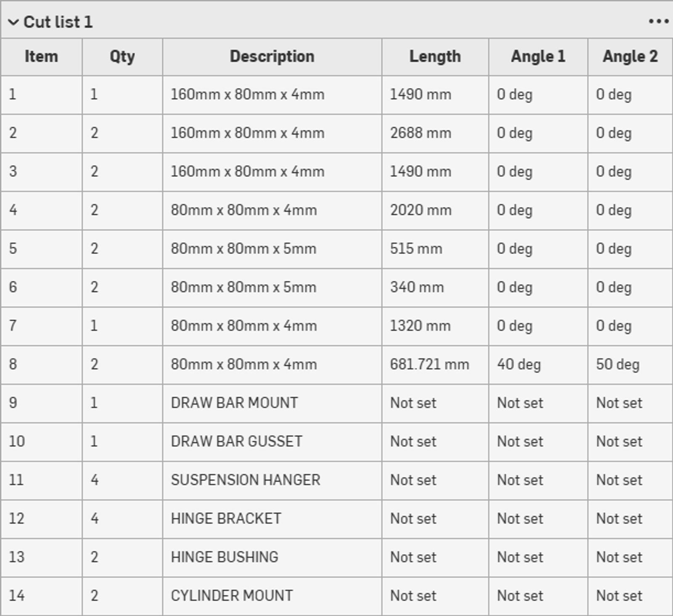Image resolution: width=673 pixels, height=616 pixels.
Task: Select the Length column header
Action: click(435, 56)
